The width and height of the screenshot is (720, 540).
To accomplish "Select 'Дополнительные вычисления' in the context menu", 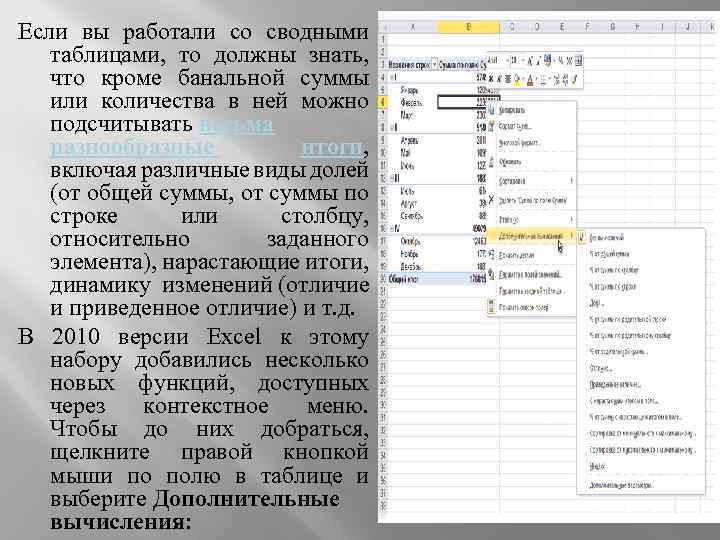I will coord(530,236).
